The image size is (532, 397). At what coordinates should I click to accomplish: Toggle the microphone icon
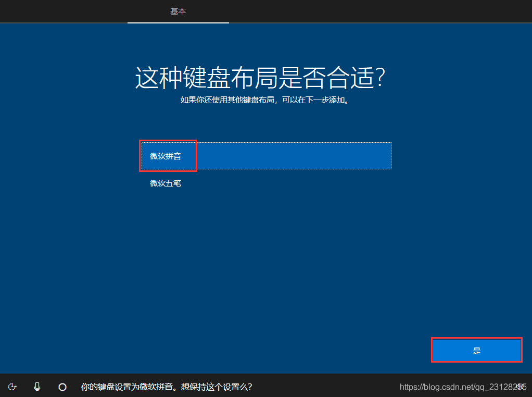click(37, 387)
